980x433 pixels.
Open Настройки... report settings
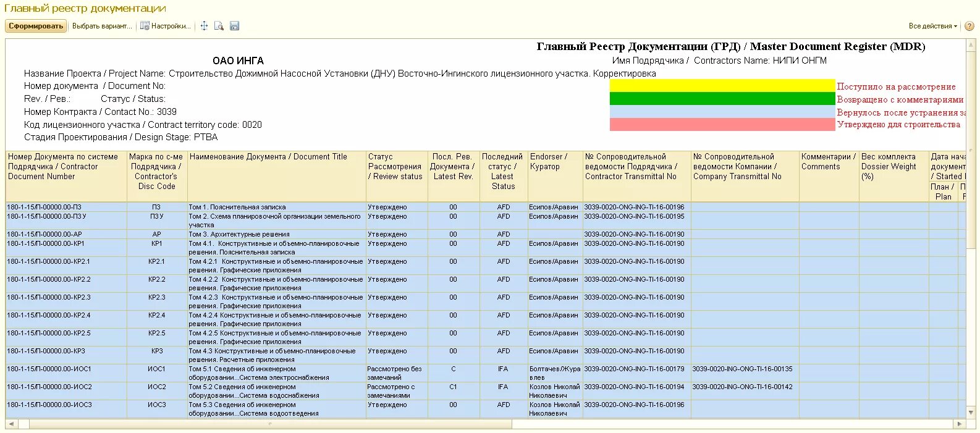click(166, 26)
